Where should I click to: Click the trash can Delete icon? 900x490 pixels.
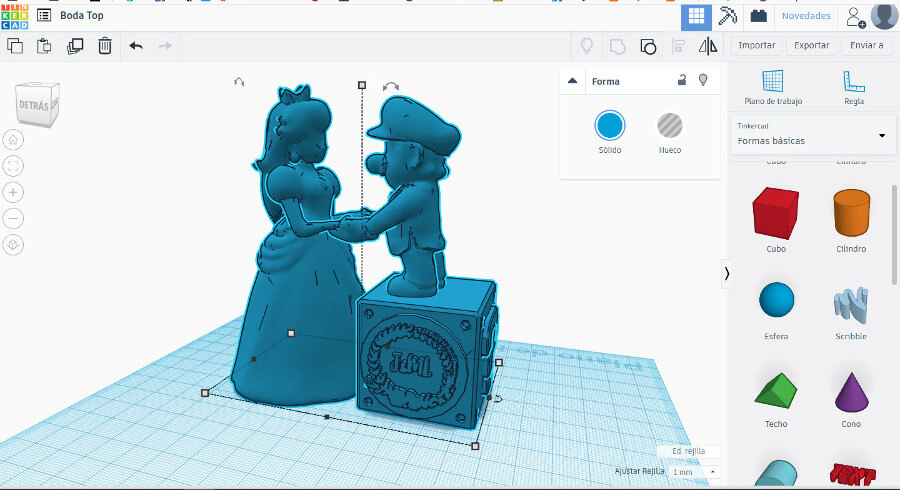[105, 46]
